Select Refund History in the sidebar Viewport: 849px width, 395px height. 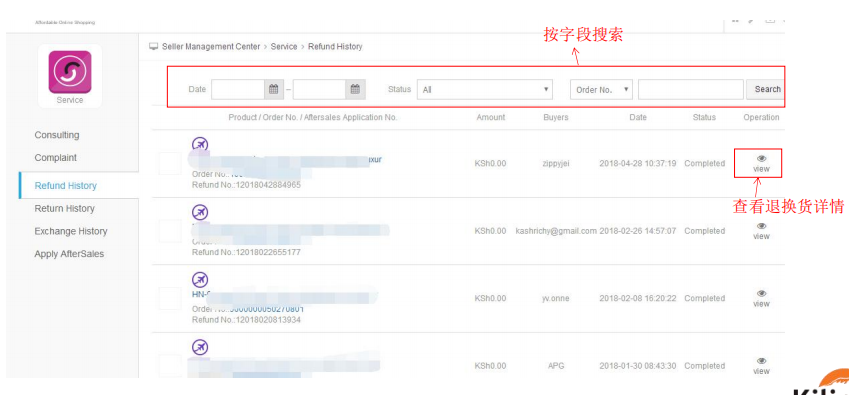coord(66,186)
